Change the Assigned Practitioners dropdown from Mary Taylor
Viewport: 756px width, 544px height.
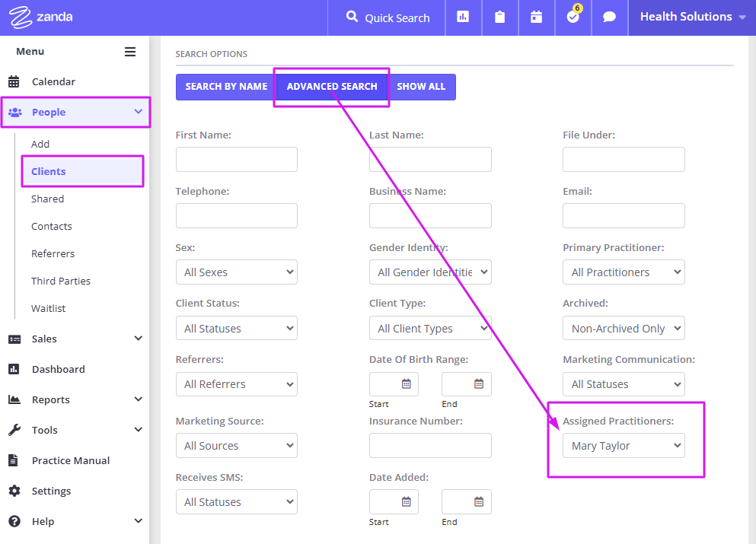point(624,445)
